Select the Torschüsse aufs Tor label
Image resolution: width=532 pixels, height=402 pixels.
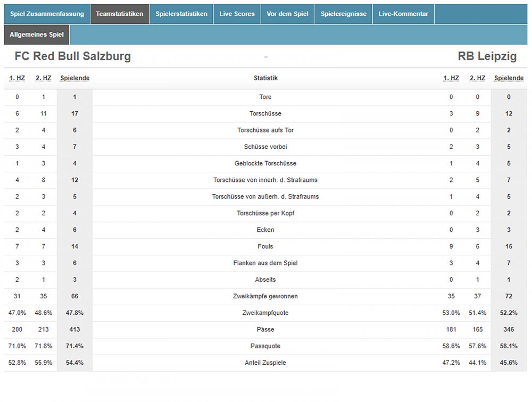pyautogui.click(x=265, y=130)
